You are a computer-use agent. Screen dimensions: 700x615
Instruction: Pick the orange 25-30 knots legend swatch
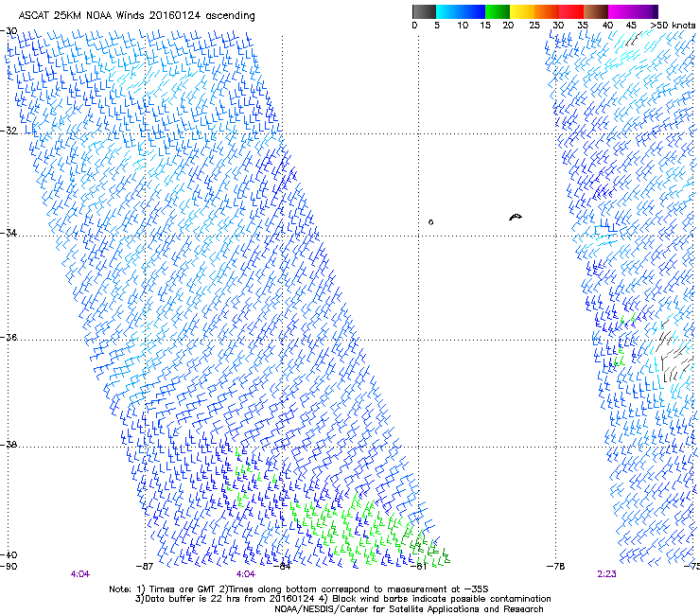(x=547, y=11)
